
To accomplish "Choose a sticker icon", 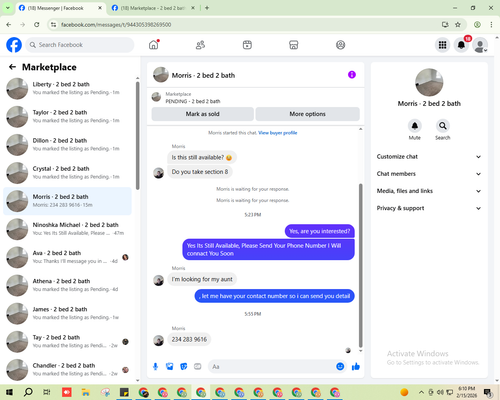I will click(184, 367).
